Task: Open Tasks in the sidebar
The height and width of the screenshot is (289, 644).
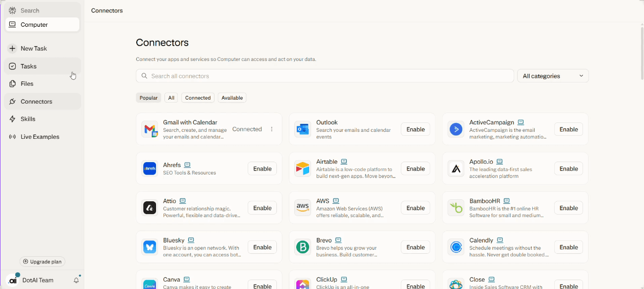Action: pos(42,66)
